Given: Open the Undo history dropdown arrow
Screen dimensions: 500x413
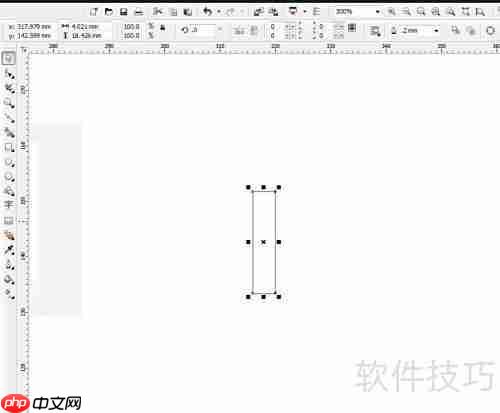Looking at the screenshot, I should (x=219, y=12).
